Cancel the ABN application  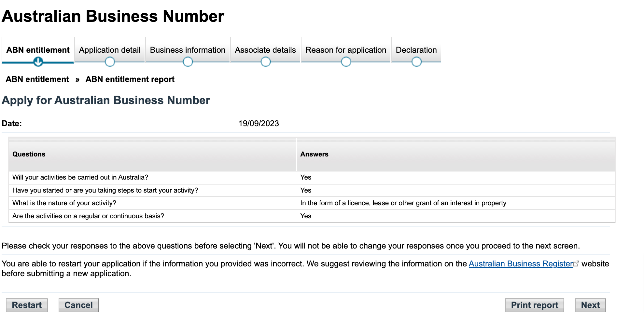tap(78, 305)
